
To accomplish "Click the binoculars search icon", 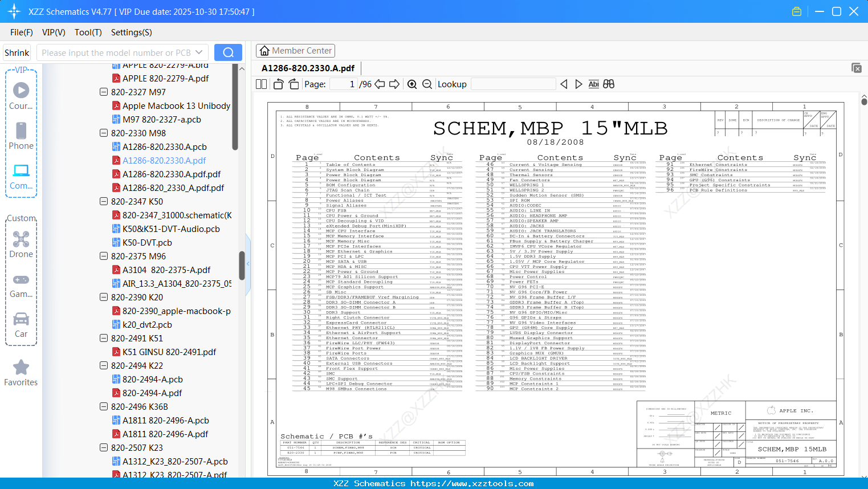I will pyautogui.click(x=609, y=84).
